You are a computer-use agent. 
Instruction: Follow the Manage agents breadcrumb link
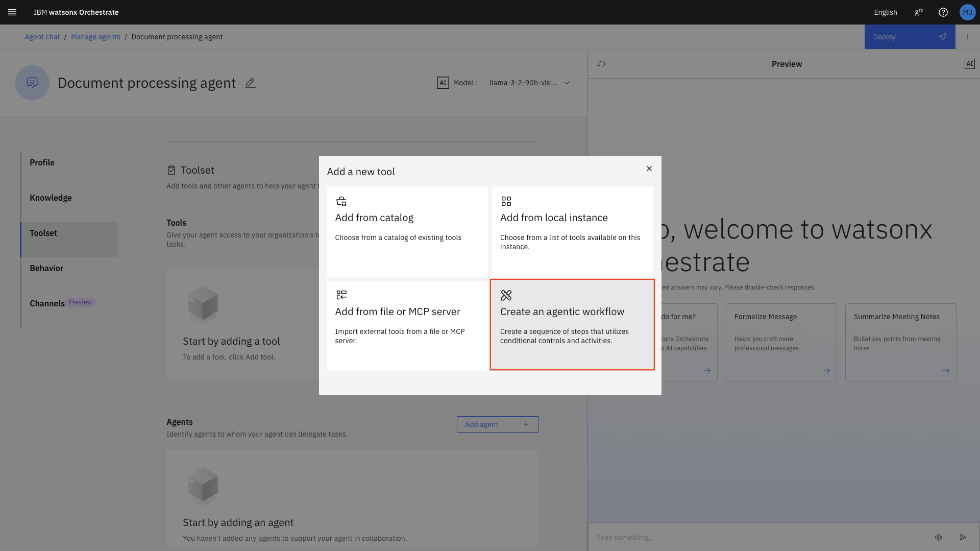click(x=95, y=37)
